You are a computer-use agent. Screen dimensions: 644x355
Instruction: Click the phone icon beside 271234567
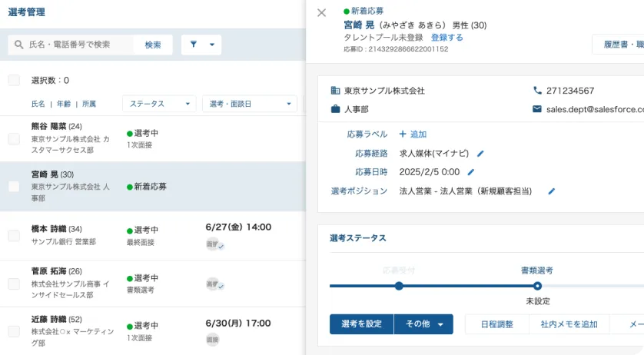tap(537, 91)
